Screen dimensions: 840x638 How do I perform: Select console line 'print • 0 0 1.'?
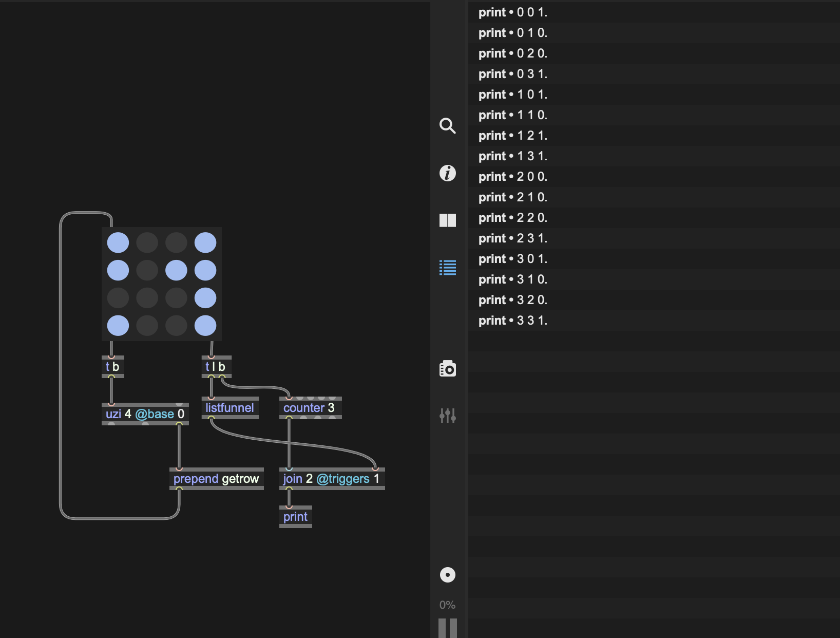[x=512, y=12]
